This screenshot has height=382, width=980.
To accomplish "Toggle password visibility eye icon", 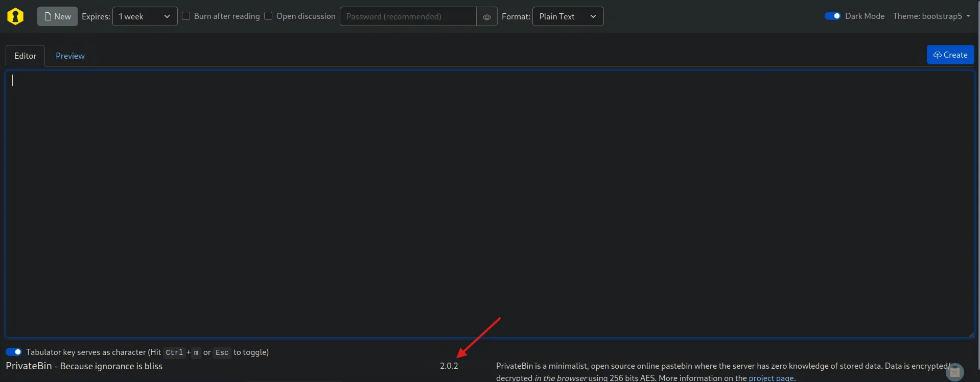I will point(487,17).
